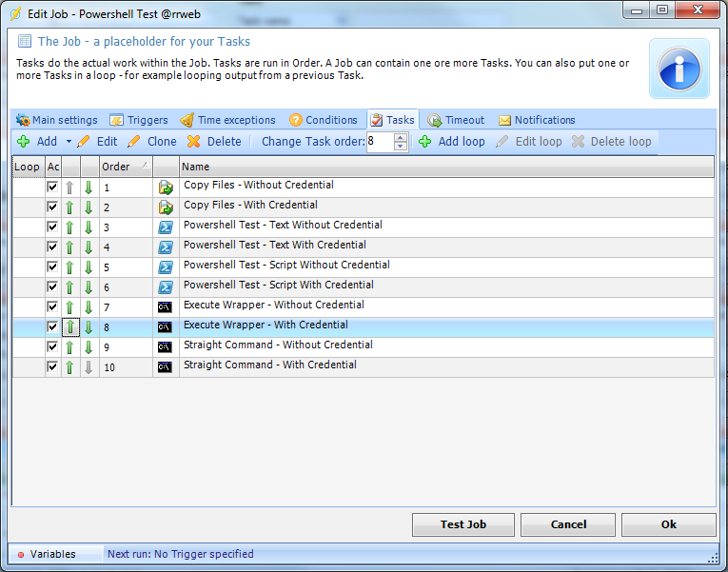Click the Clone task toolbar button
The height and width of the screenshot is (572, 728).
(x=151, y=142)
